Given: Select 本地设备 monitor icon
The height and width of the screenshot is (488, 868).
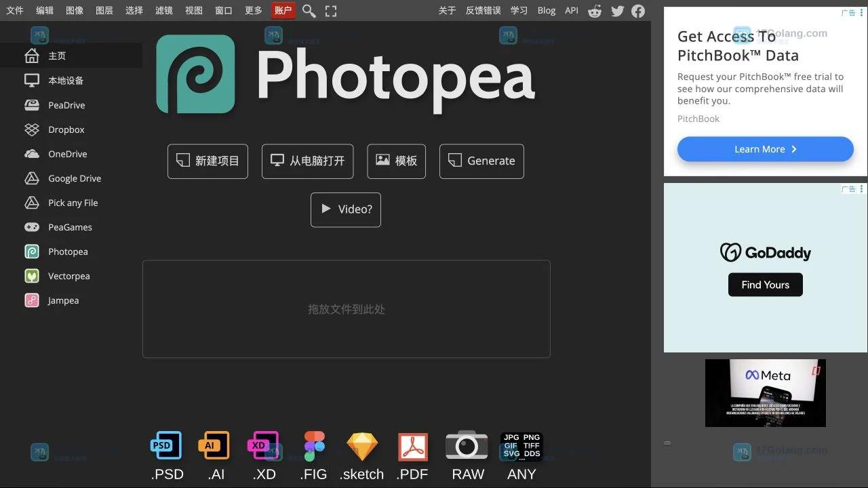Looking at the screenshot, I should 32,80.
